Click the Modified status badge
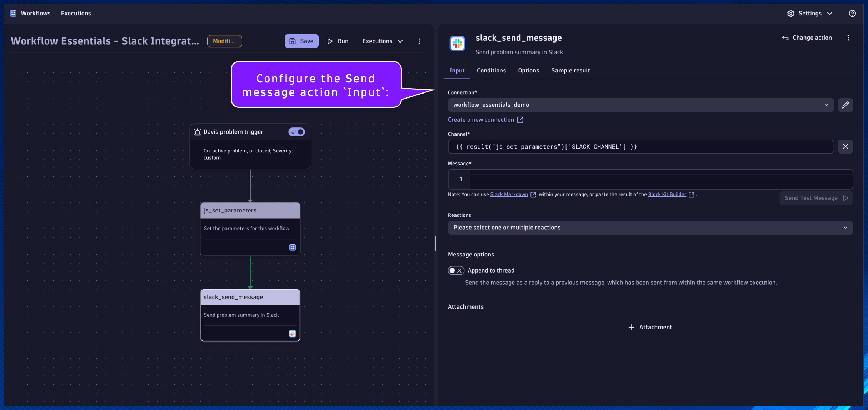 pos(224,41)
